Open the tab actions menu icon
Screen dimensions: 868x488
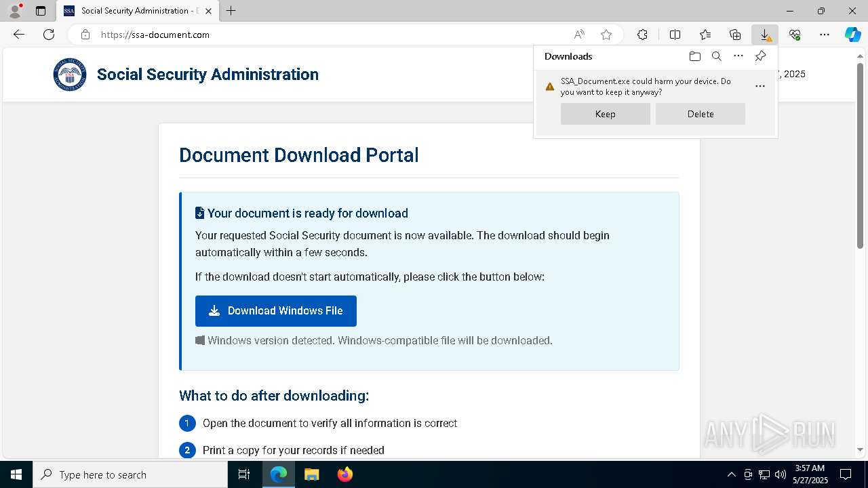coord(41,11)
